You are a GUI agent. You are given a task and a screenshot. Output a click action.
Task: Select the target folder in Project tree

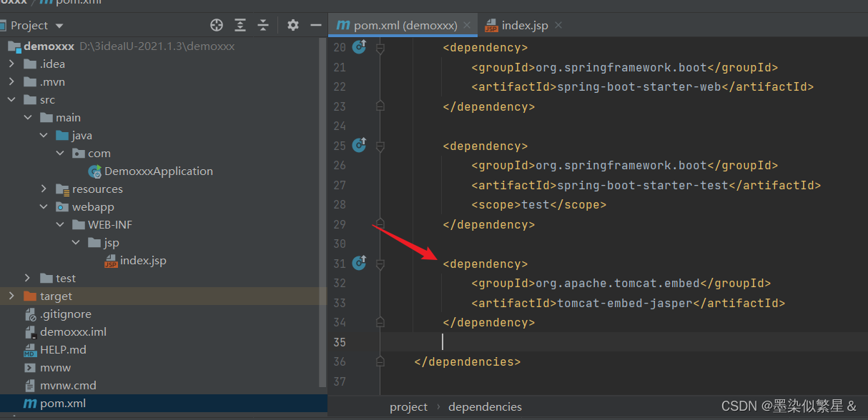coord(56,296)
